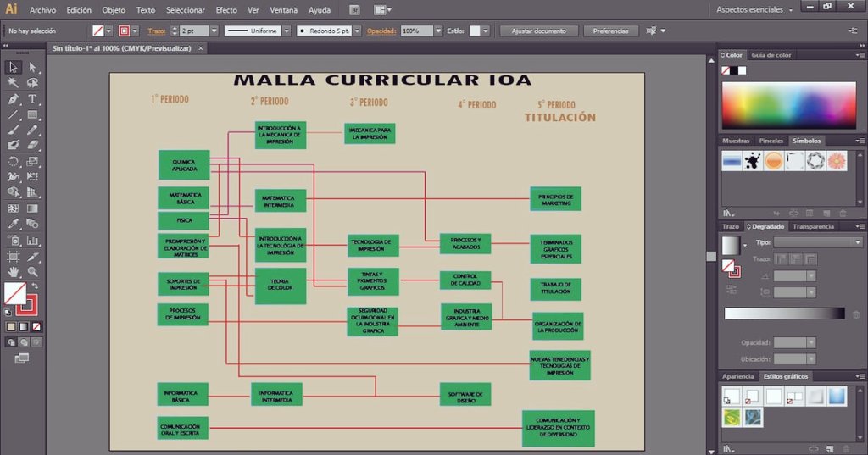The image size is (868, 455).
Task: Select the Gradient tool
Action: [33, 208]
